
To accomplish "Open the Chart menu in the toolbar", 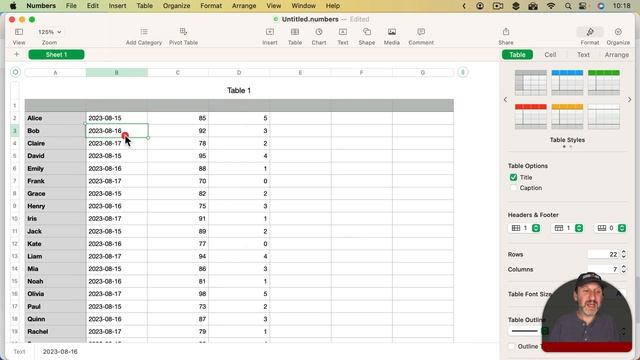I will pos(319,32).
